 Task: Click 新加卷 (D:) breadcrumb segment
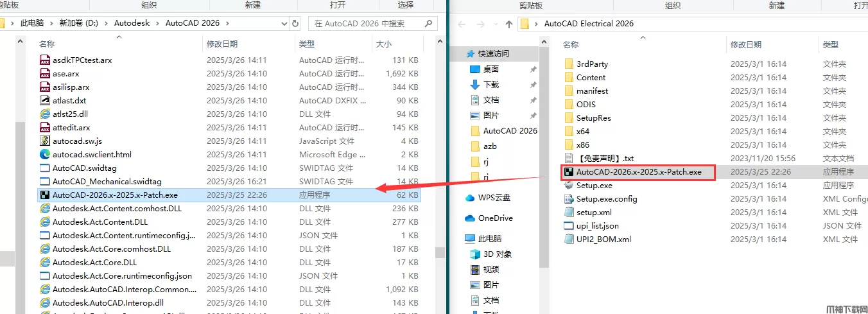click(x=79, y=22)
